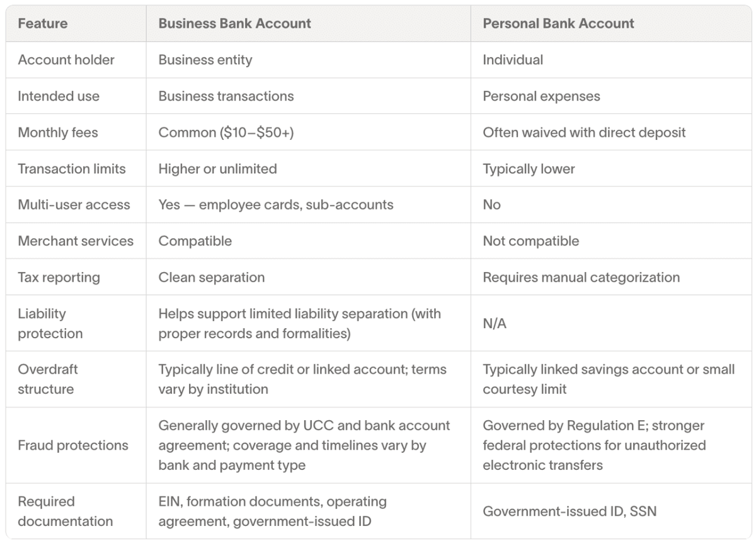Click Requires manual categorization cell
This screenshot has width=756, height=543.
[x=581, y=277]
